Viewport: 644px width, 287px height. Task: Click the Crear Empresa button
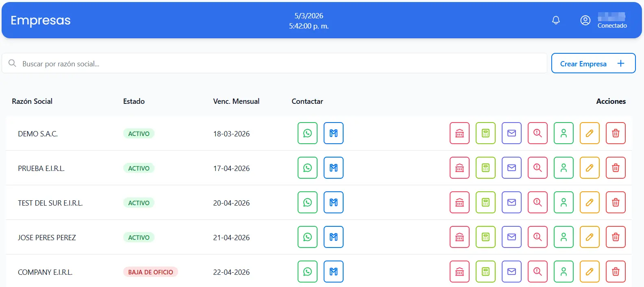tap(593, 64)
